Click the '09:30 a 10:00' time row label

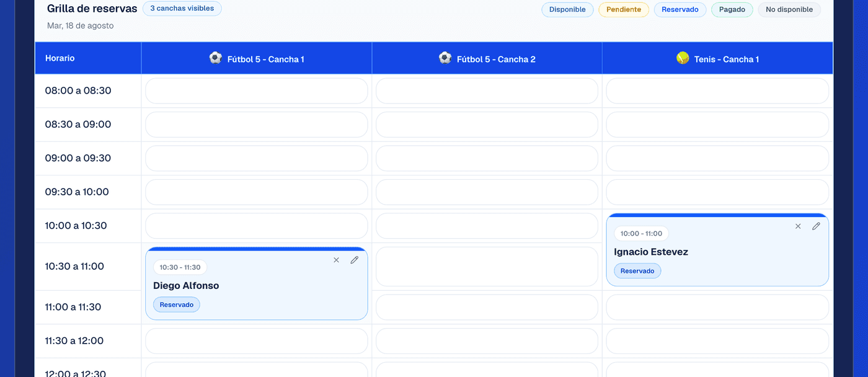pyautogui.click(x=77, y=192)
